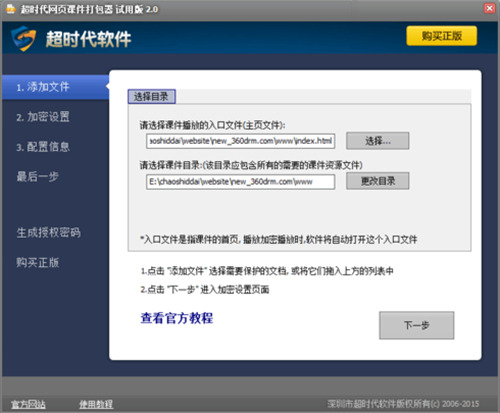Viewport: 500px width, 413px height.
Task: Click the 更改目录 button
Action: (x=378, y=181)
